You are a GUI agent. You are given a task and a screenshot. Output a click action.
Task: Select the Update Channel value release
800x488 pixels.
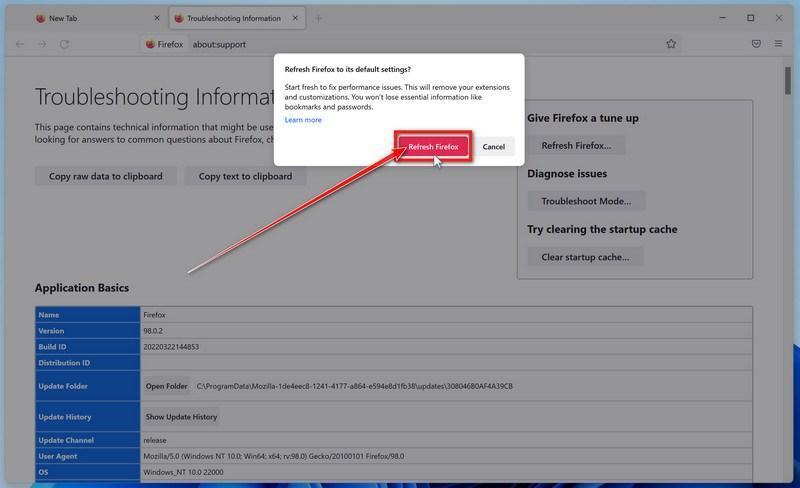tap(155, 440)
